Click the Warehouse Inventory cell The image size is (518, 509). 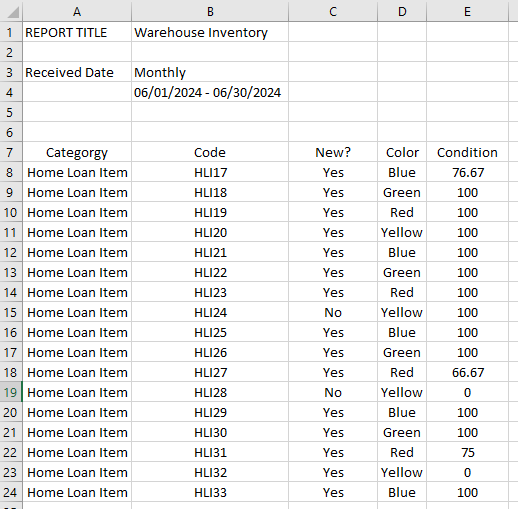210,32
